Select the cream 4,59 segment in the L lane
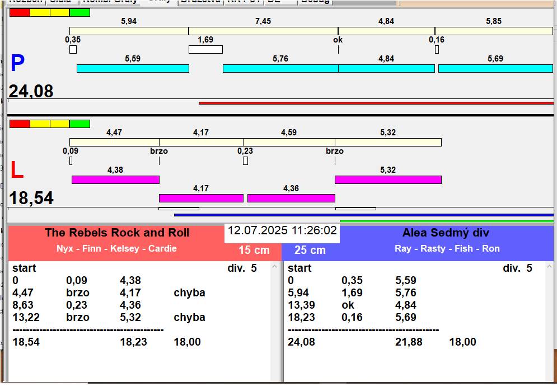 (289, 142)
